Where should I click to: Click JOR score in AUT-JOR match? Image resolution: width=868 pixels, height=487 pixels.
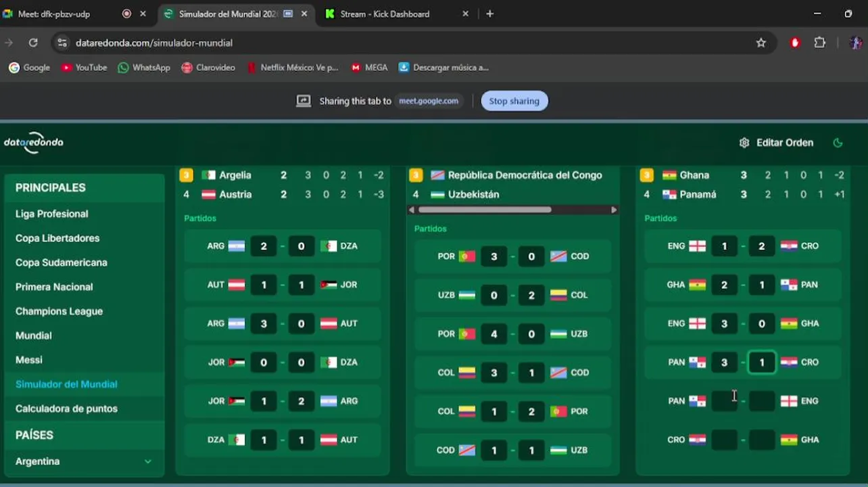[302, 285]
